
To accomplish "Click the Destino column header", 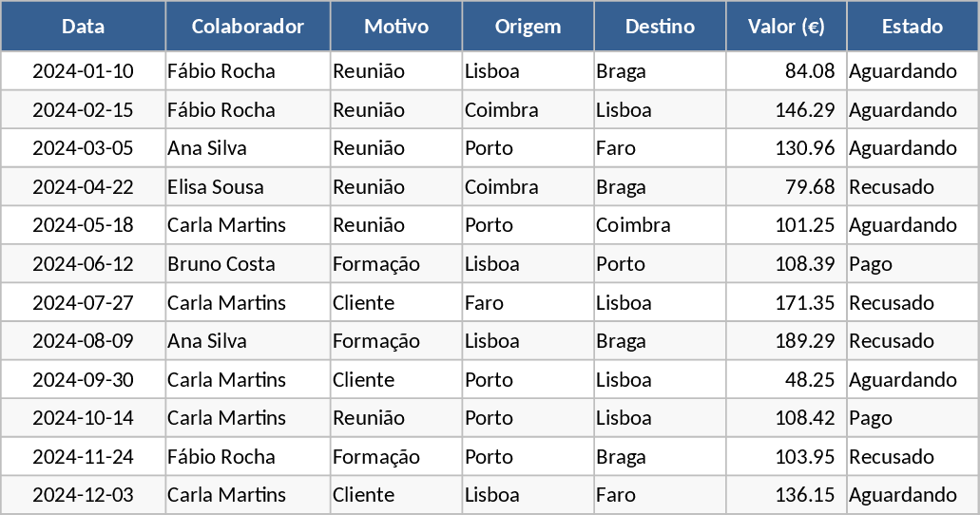I will pos(660,27).
